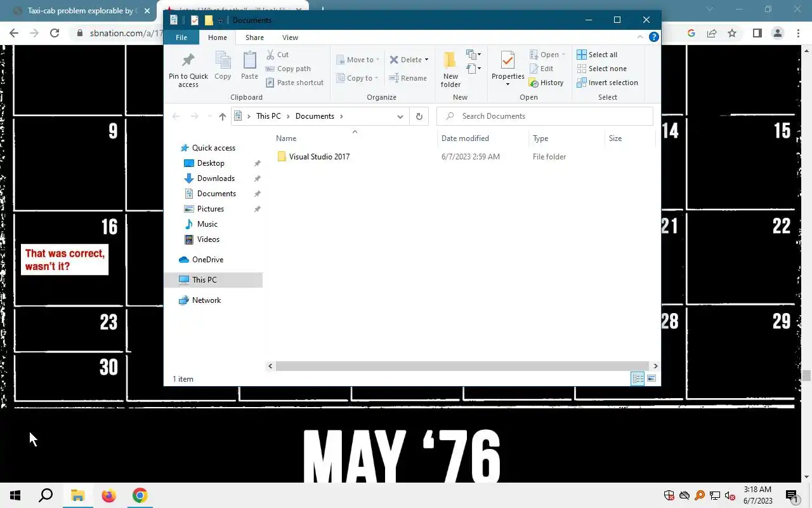Launch Firefox from the taskbar
This screenshot has height=508, width=812.
(x=108, y=495)
